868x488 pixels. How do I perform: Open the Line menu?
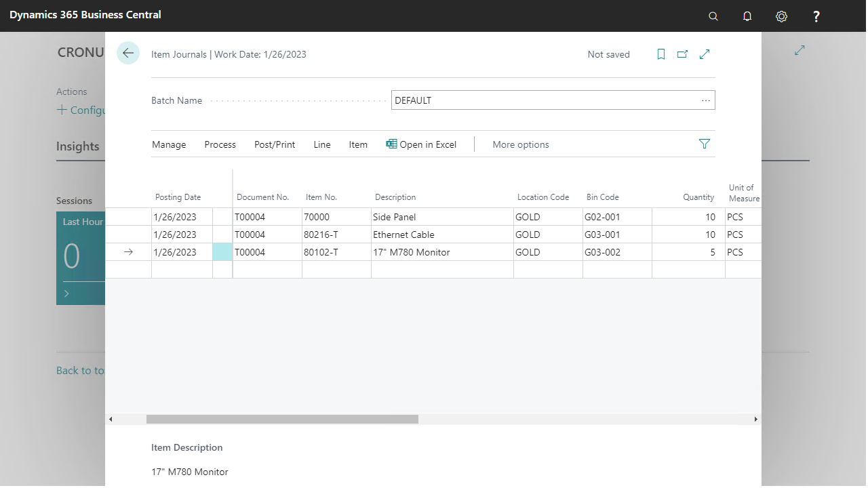coord(322,144)
